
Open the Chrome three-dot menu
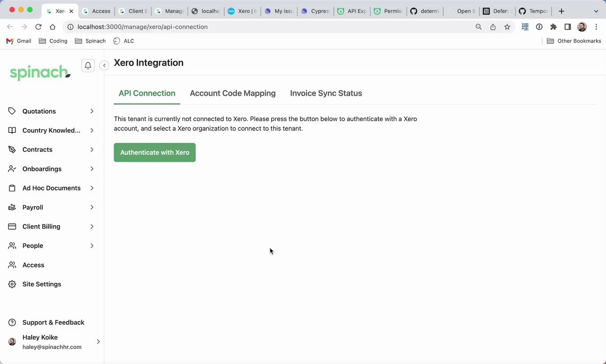596,27
